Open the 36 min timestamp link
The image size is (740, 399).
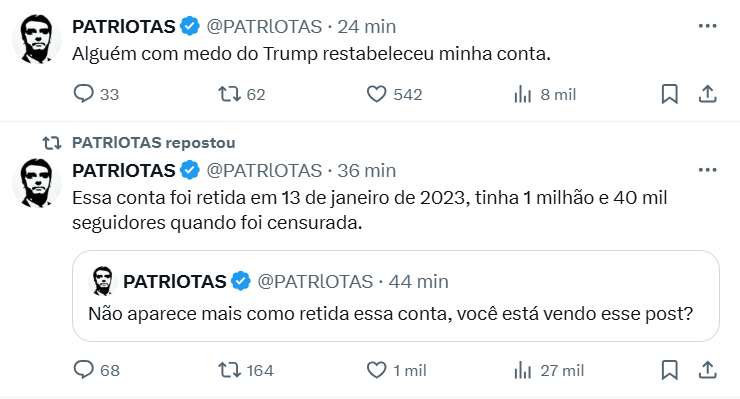tap(366, 170)
